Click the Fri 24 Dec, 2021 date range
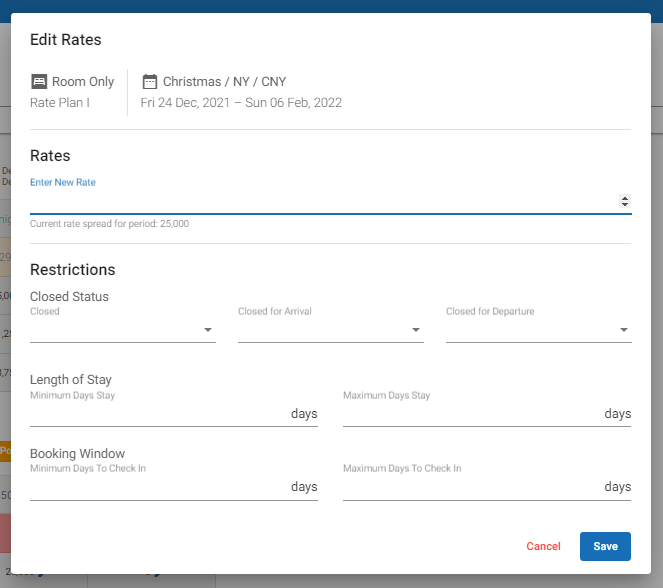This screenshot has width=663, height=588. pos(241,102)
